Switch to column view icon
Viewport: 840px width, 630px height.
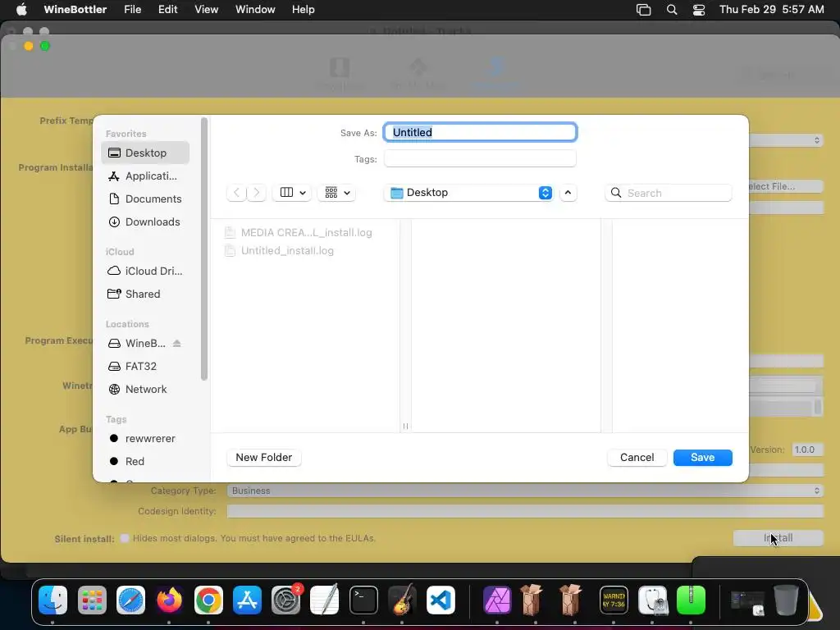click(x=286, y=192)
